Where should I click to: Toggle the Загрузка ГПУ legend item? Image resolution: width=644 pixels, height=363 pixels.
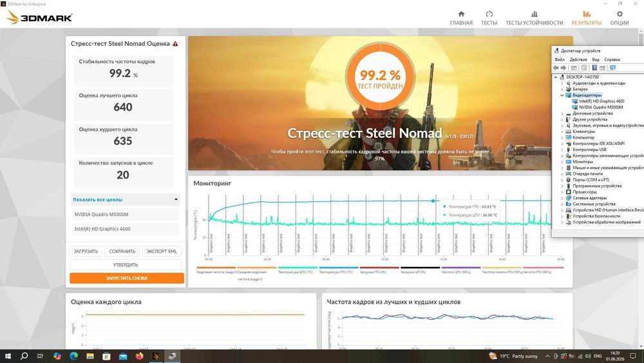coord(379,270)
